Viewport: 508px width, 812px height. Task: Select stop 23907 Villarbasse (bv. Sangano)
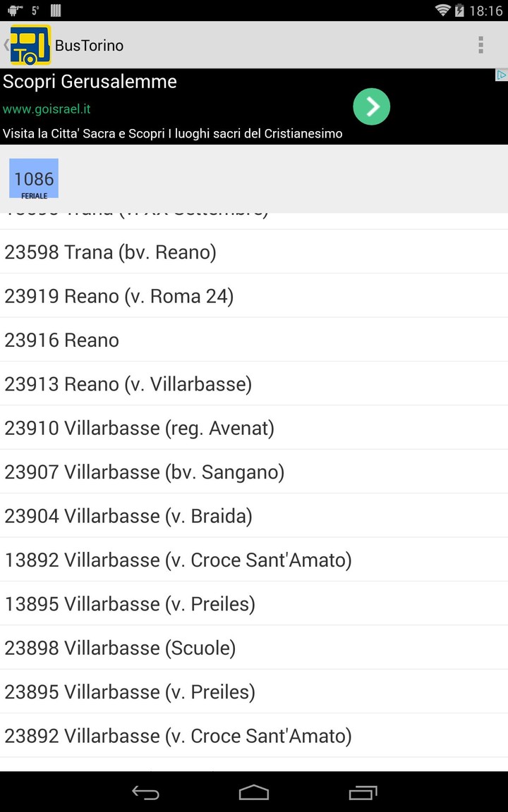(254, 472)
